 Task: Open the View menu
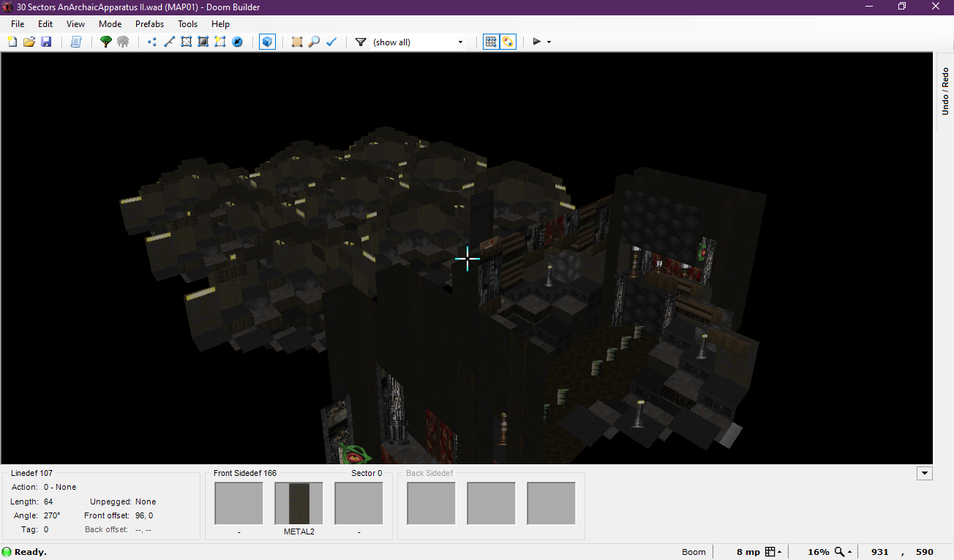pos(75,24)
